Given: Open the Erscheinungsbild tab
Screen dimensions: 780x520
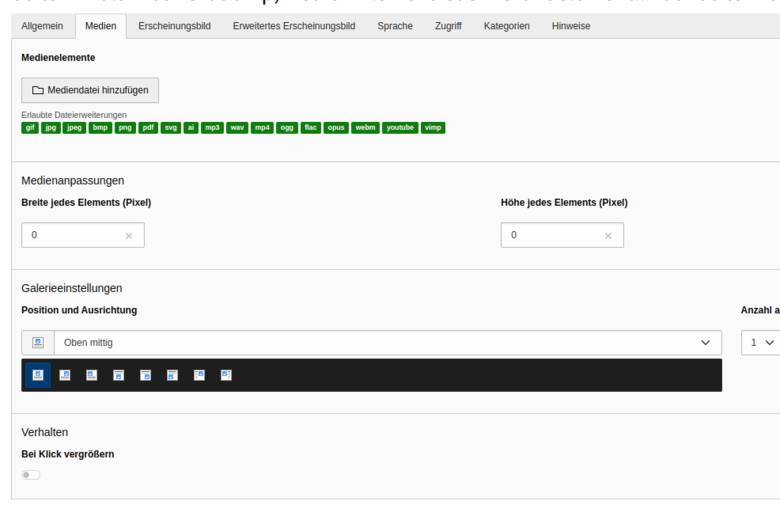Looking at the screenshot, I should pos(175,26).
